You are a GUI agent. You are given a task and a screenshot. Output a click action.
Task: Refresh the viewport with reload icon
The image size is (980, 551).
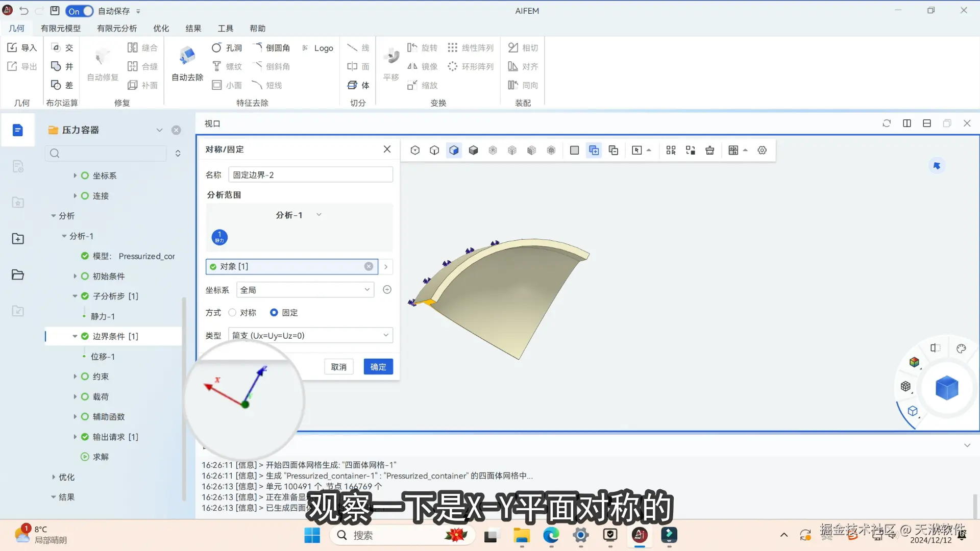click(887, 123)
